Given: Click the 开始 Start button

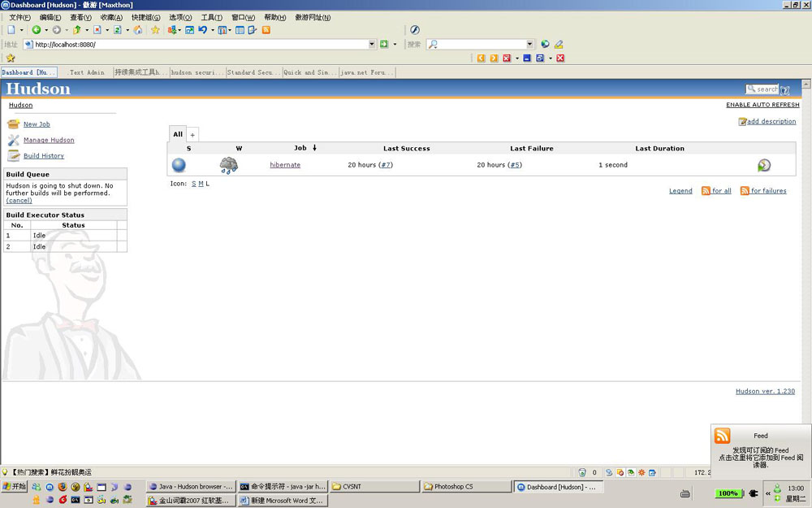Looking at the screenshot, I should tap(14, 487).
